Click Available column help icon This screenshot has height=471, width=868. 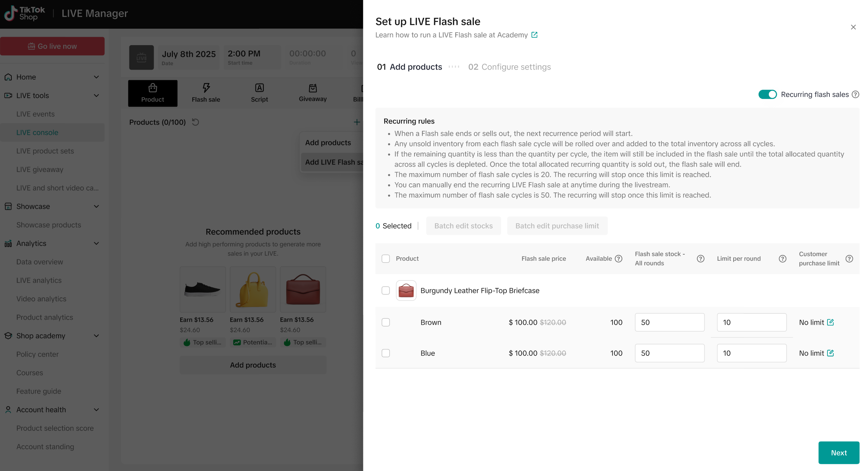[619, 258]
